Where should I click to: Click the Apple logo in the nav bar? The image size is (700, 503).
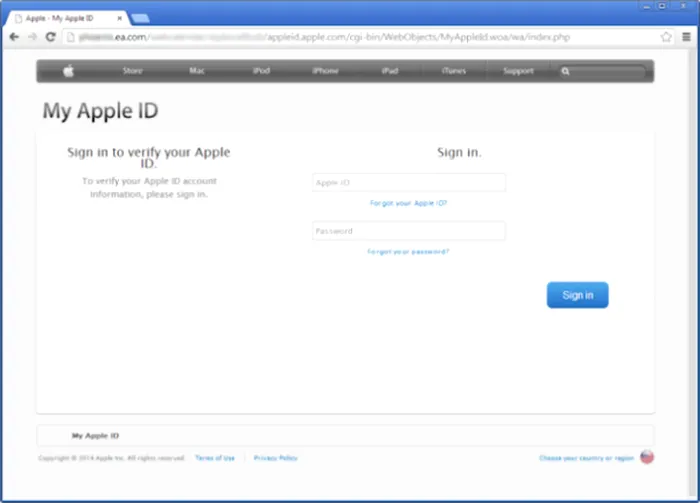[x=68, y=71]
